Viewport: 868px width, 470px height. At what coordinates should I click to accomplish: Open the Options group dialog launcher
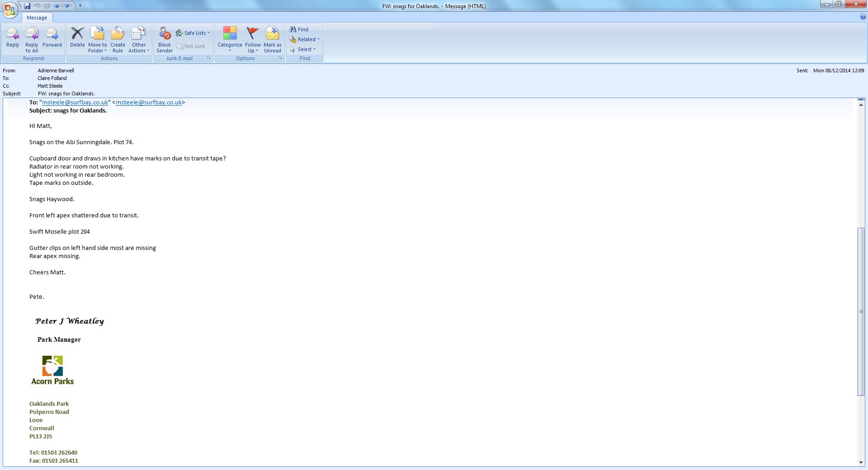pyautogui.click(x=281, y=58)
